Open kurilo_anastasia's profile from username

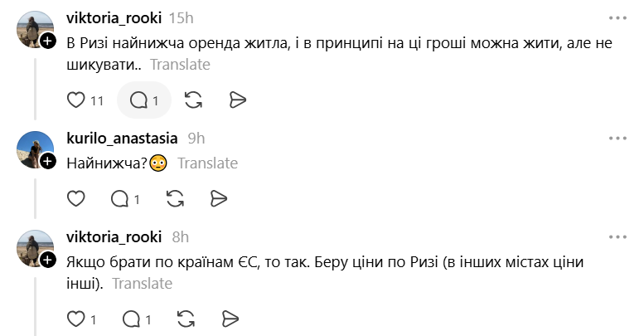pyautogui.click(x=122, y=139)
